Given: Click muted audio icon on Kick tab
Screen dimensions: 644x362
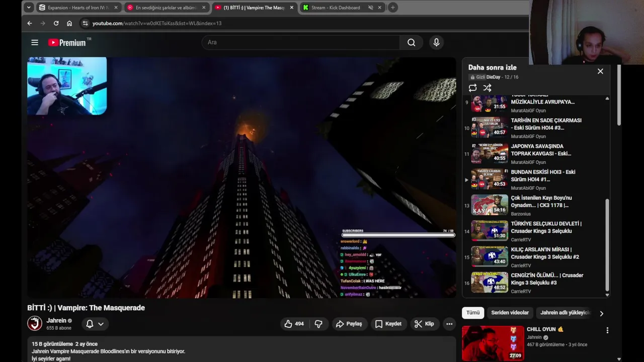Looking at the screenshot, I should pyautogui.click(x=370, y=8).
